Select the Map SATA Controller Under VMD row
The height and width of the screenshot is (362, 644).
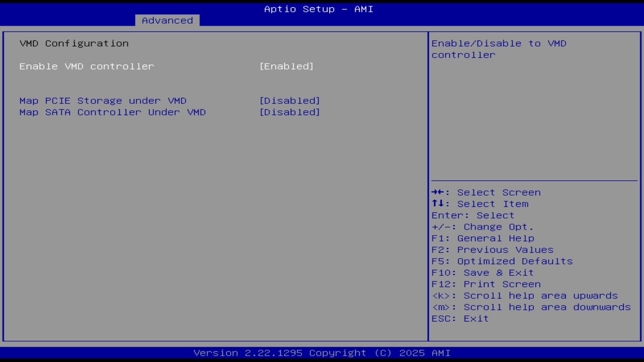click(112, 112)
